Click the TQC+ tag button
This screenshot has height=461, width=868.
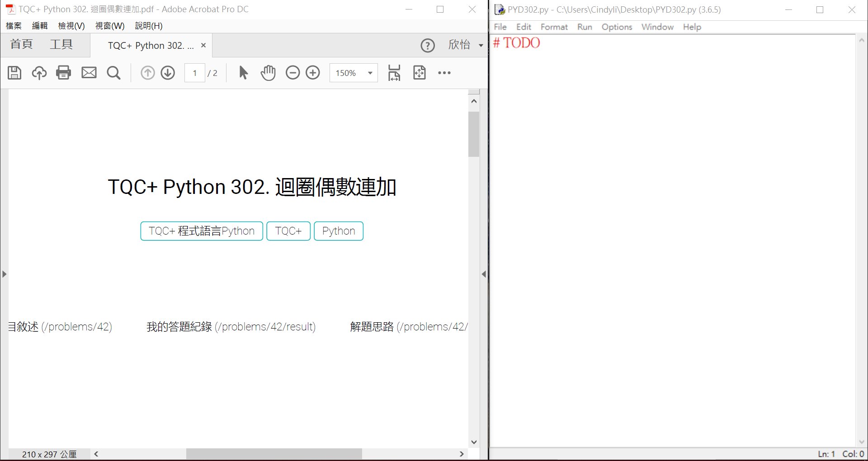(288, 231)
